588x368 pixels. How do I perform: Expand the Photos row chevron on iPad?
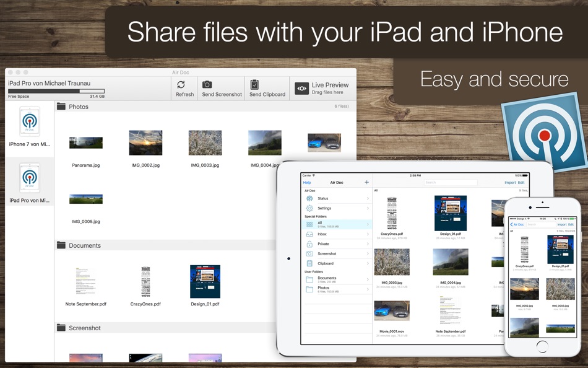[368, 289]
